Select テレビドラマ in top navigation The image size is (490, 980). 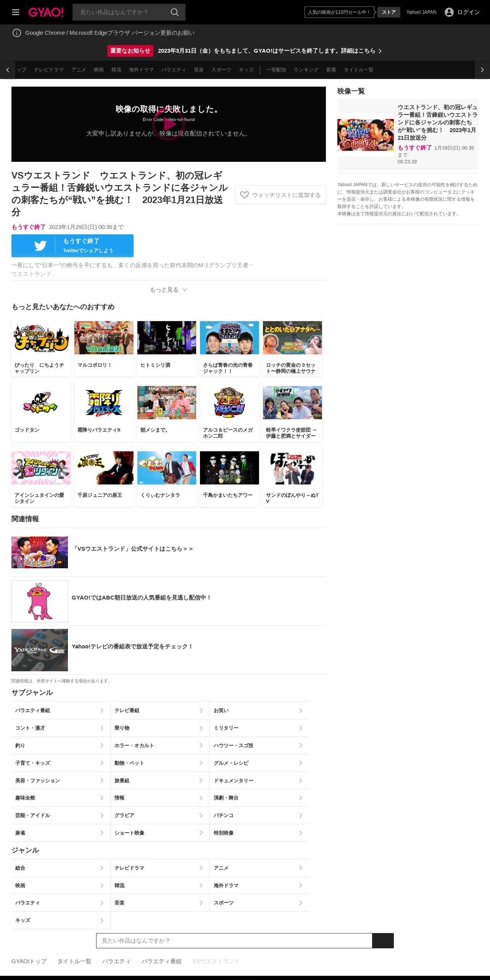tap(49, 70)
